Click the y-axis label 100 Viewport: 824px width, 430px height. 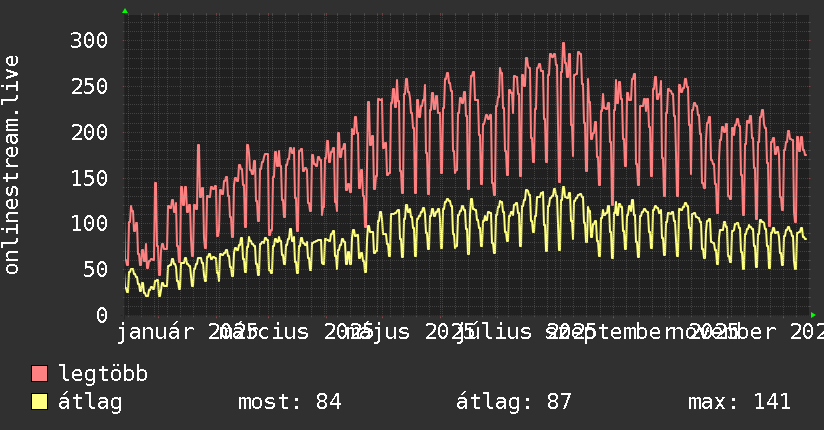[89, 223]
